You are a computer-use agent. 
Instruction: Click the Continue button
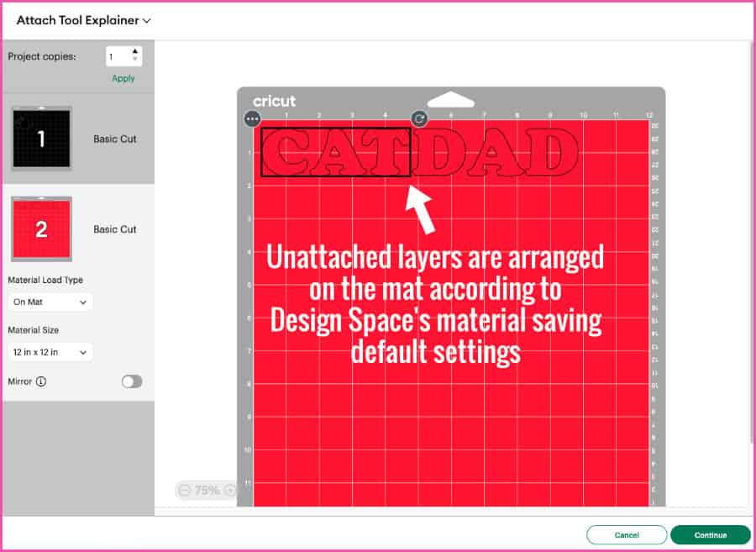tap(710, 535)
